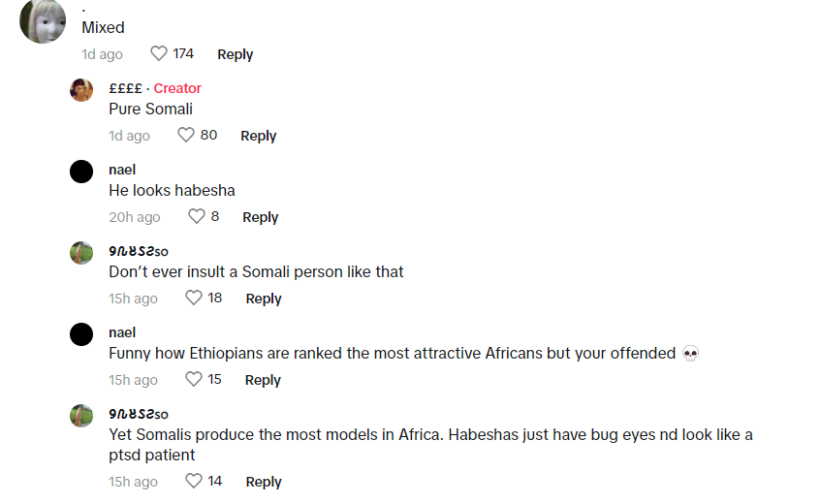Reply to "Don't ever insult a Somali person"
This screenshot has height=504, width=820.
tap(264, 299)
